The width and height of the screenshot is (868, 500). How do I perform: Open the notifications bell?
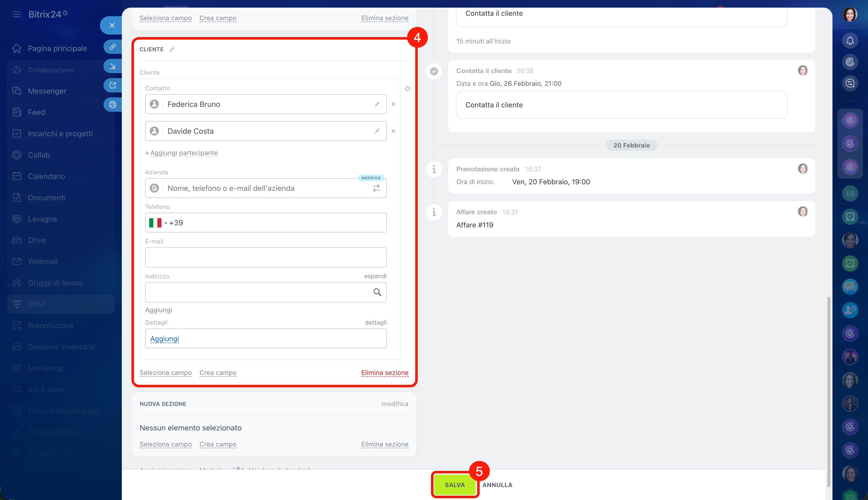pyautogui.click(x=850, y=41)
